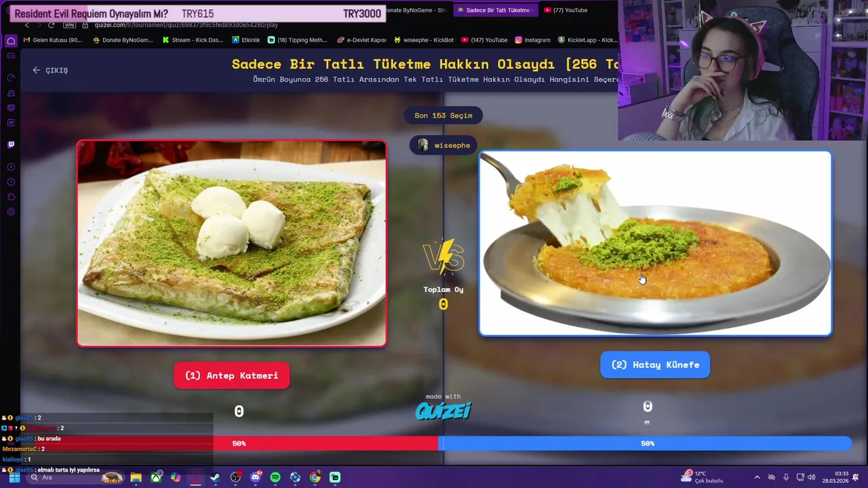This screenshot has height=488, width=868.
Task: Click the crossed-out cloud tray icon
Action: 771,477
